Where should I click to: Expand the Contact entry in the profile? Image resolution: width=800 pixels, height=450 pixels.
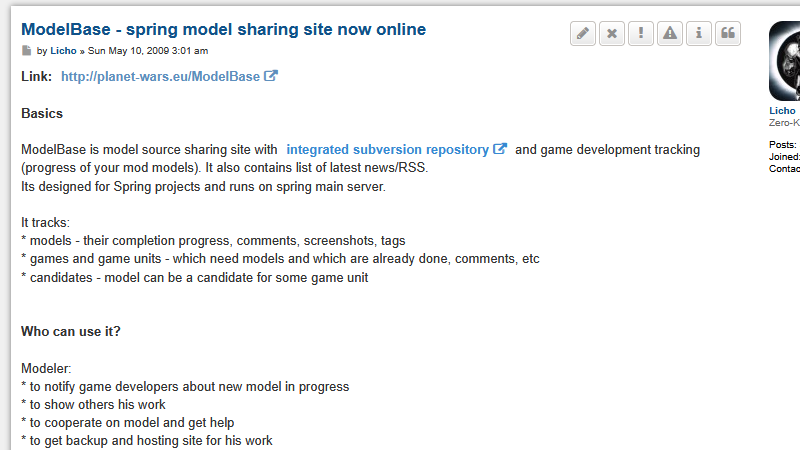pos(784,169)
